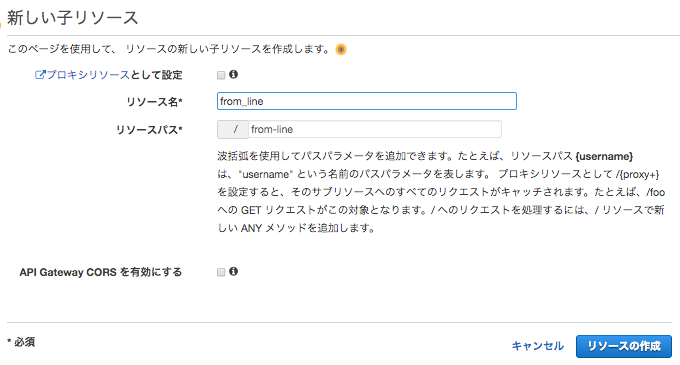Click the orange help hint dot

[x=341, y=49]
